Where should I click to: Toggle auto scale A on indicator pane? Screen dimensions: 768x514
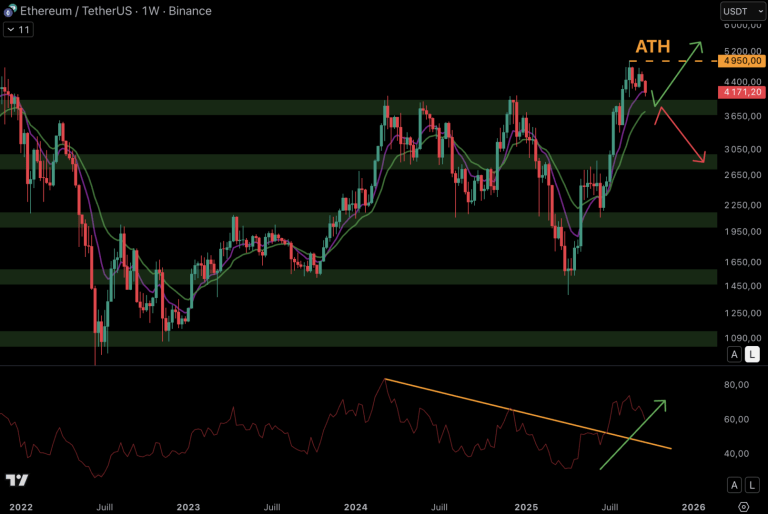point(734,485)
